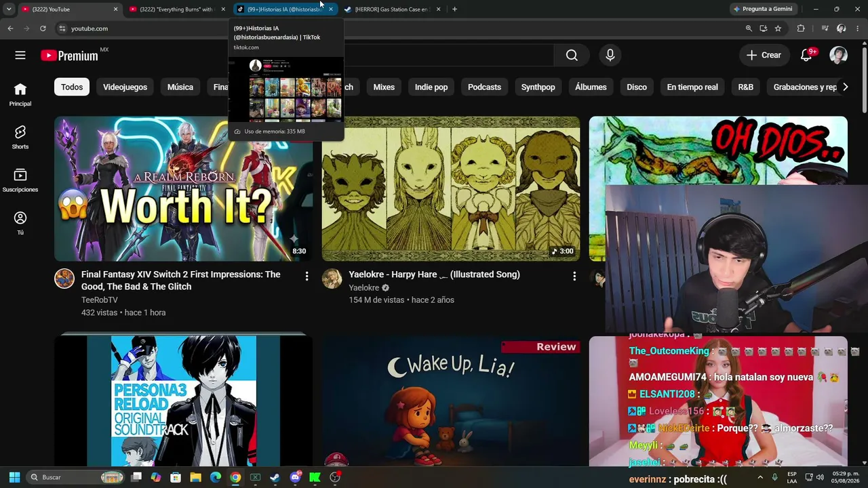Open YouTube notifications bell
Viewport: 868px width, 488px height.
pyautogui.click(x=806, y=56)
